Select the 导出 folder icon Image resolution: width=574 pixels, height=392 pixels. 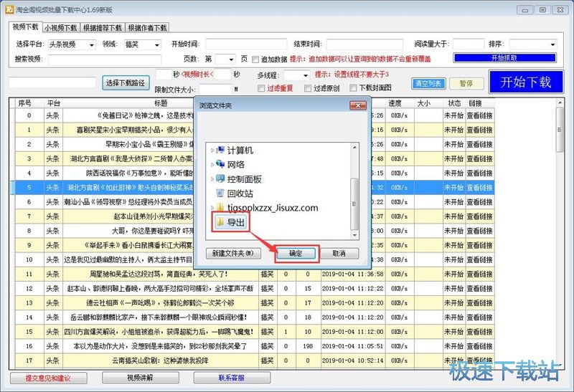220,223
